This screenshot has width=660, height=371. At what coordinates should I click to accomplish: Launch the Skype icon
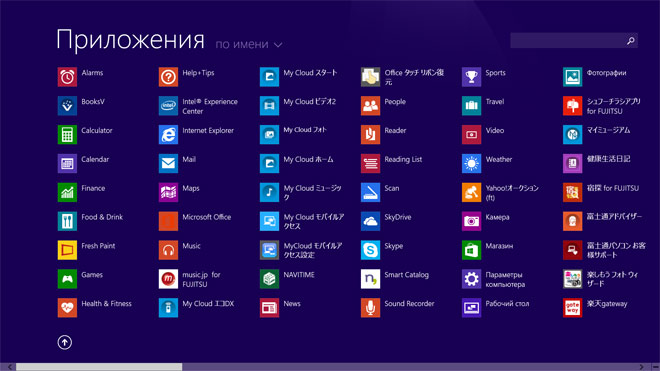[370, 250]
